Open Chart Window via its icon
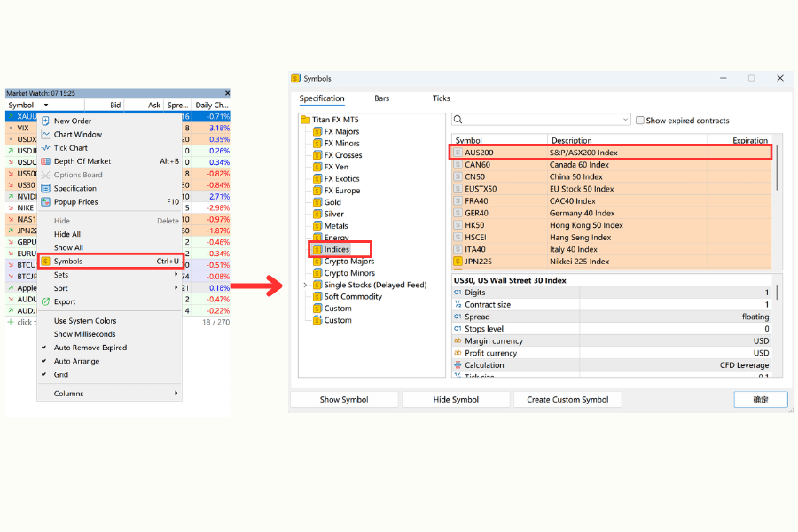Viewport: 798px width, 532px height. click(45, 135)
